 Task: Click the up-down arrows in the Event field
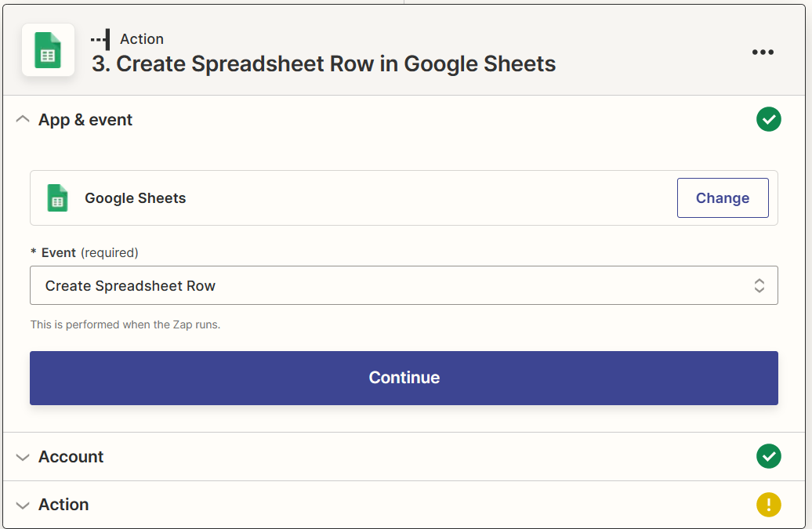759,286
